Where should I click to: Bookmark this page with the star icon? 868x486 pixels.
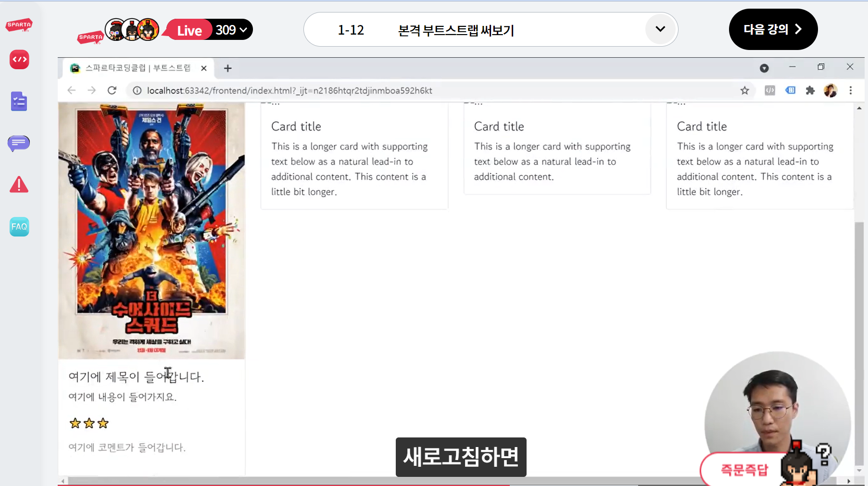[744, 90]
